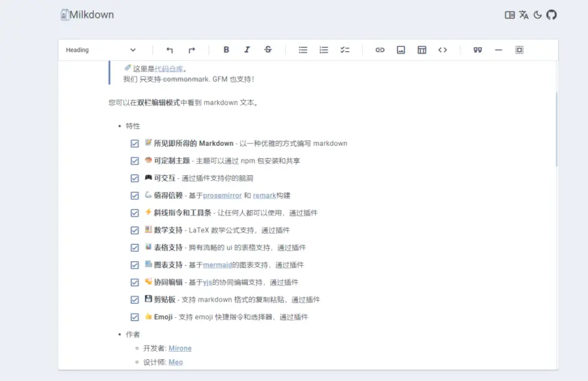Click the select-all dashed box icon
The width and height of the screenshot is (588, 381).
[x=519, y=50]
